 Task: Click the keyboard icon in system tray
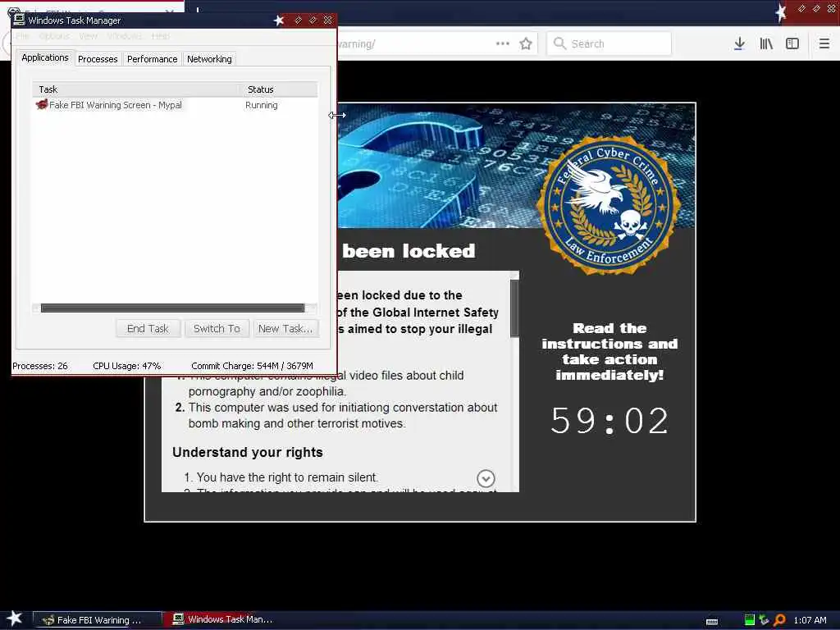(712, 622)
